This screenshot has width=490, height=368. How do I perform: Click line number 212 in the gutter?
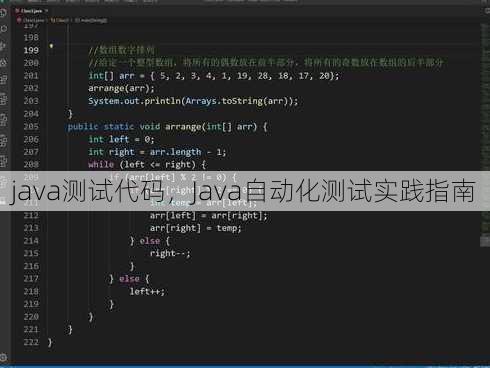tap(31, 216)
